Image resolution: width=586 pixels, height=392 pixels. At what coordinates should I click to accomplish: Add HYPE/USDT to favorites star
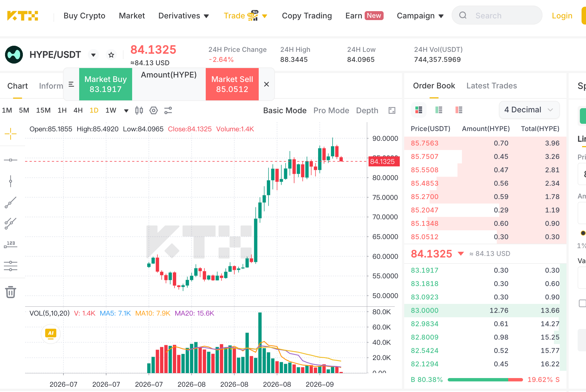[x=111, y=55]
